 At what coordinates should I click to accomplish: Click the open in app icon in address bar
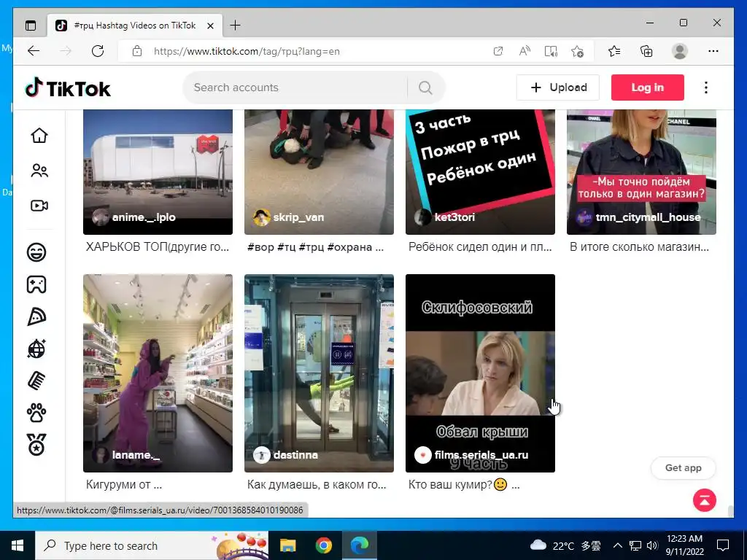(x=498, y=51)
